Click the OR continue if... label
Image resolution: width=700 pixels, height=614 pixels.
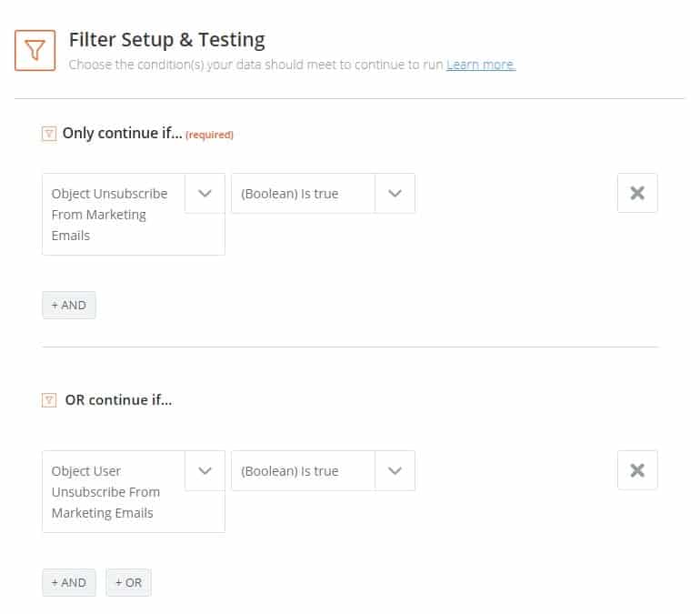tap(118, 399)
